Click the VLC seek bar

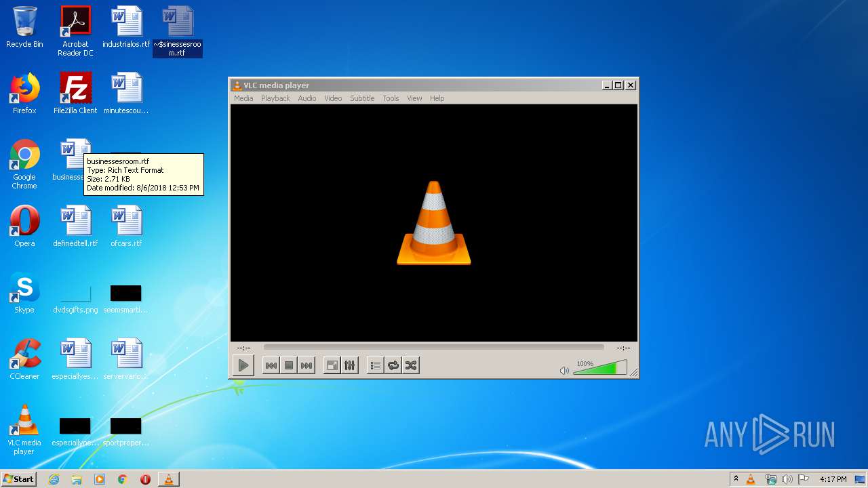(433, 347)
